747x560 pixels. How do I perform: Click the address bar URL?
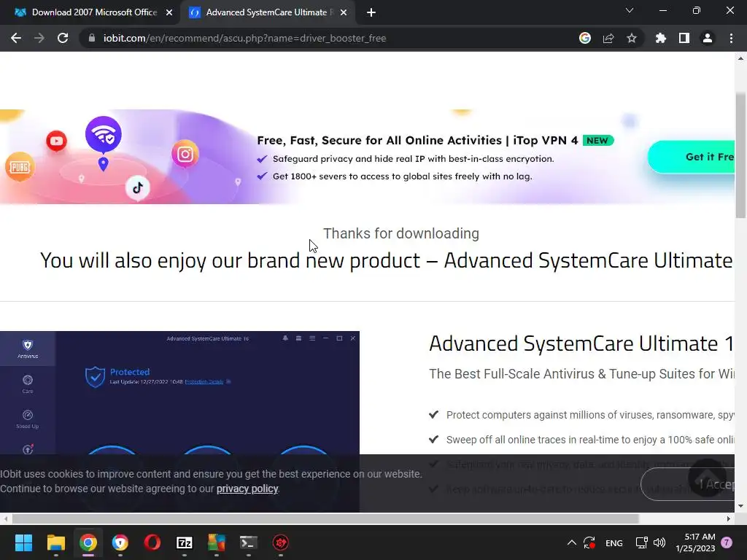(x=245, y=38)
